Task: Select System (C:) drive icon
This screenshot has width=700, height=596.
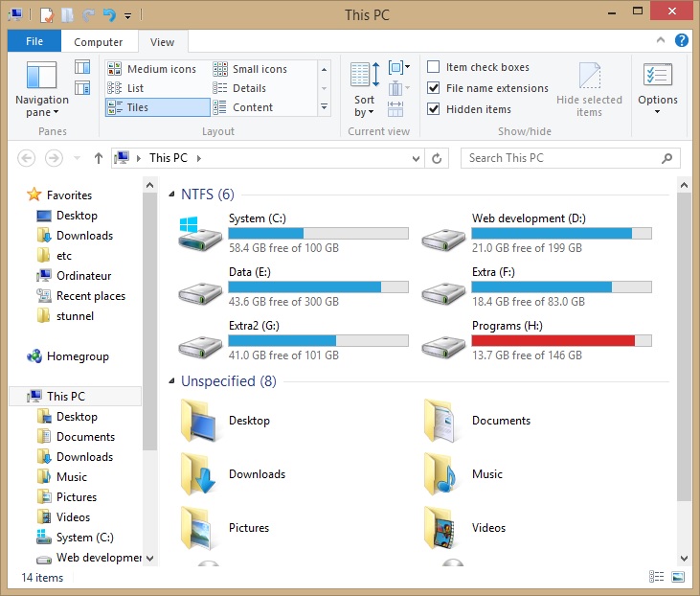Action: click(x=200, y=233)
